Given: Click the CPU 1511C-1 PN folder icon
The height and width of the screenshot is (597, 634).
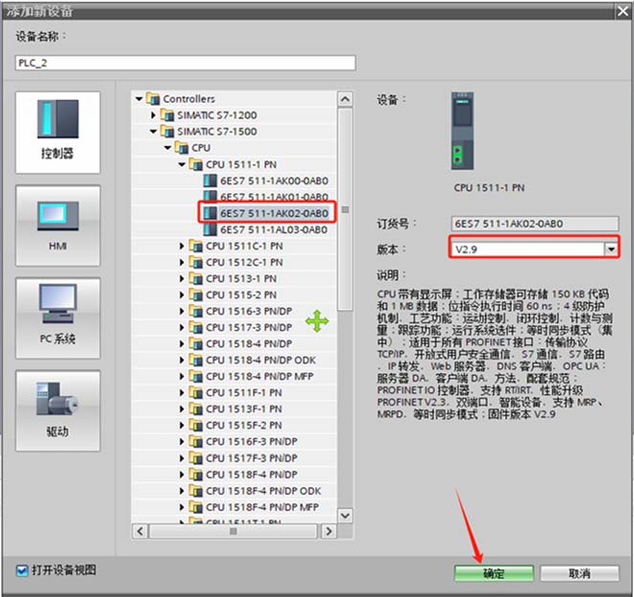Looking at the screenshot, I should coord(196,246).
